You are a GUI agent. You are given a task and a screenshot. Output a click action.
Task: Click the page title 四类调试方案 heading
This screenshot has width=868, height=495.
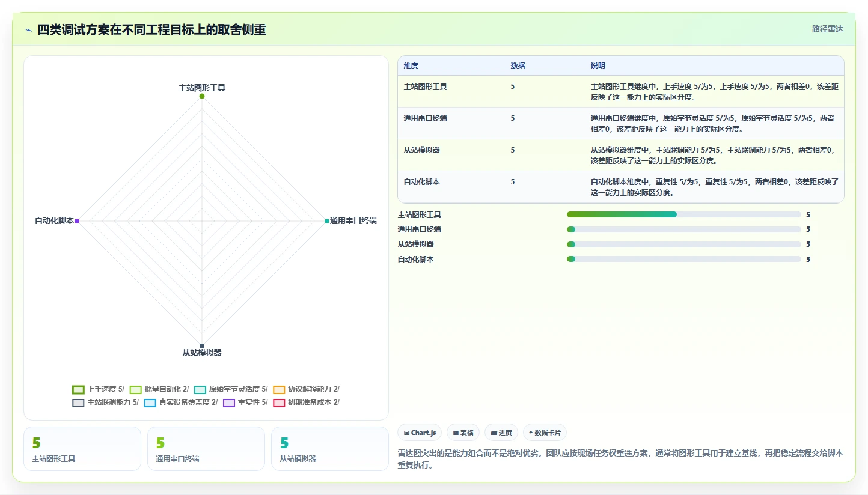point(151,29)
